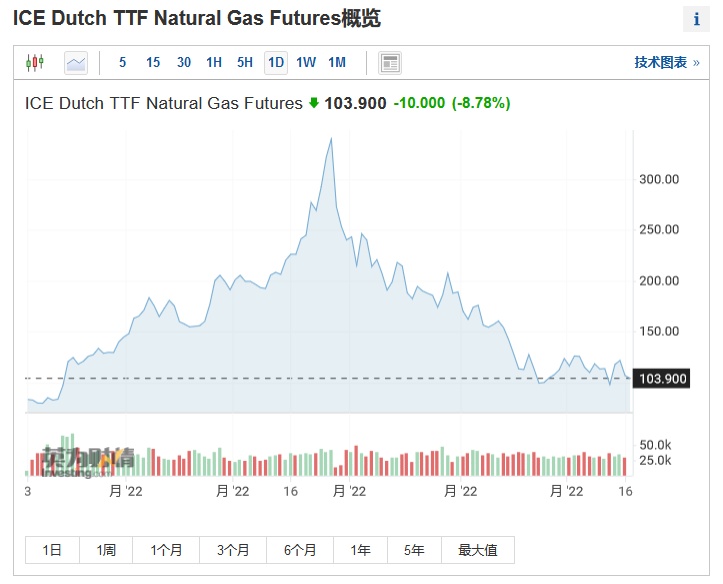Click the info icon top right

click(x=696, y=19)
